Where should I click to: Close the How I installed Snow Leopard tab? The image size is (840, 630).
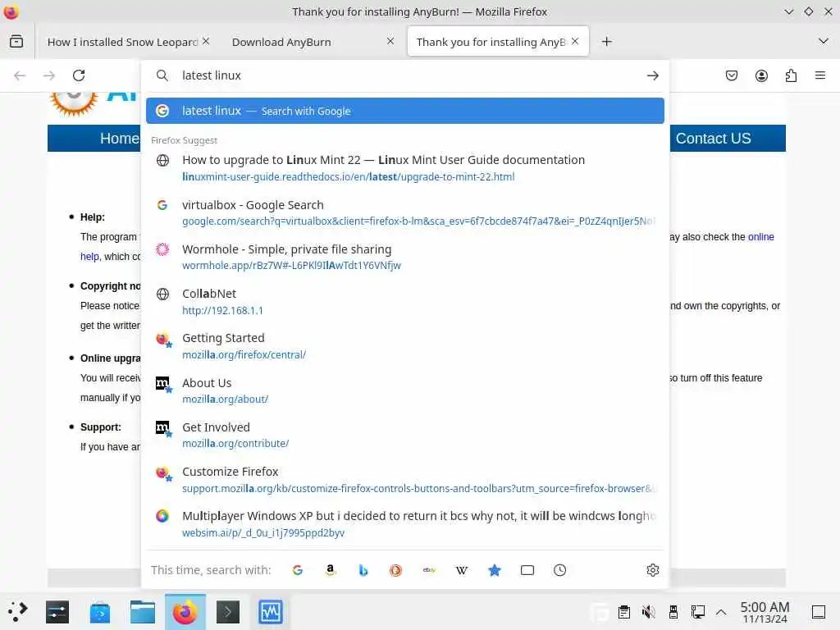pos(206,41)
